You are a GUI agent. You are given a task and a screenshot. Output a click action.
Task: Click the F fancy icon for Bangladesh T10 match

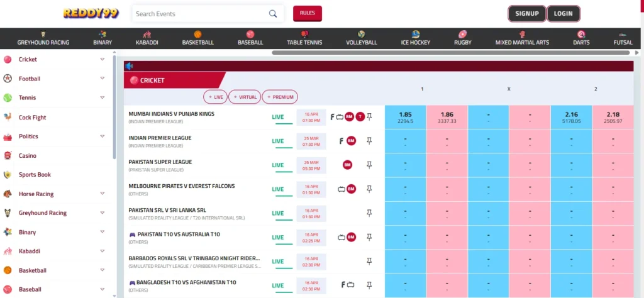(342, 285)
